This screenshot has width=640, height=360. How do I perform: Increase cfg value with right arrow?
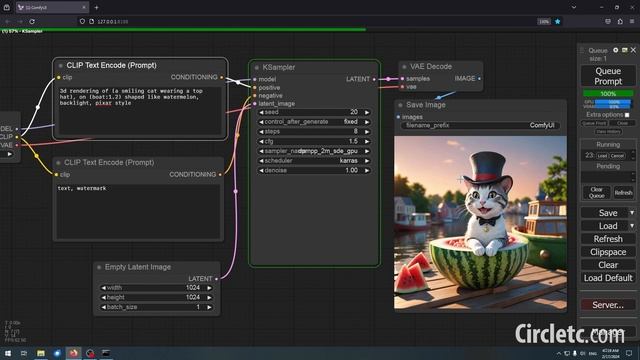coord(367,141)
